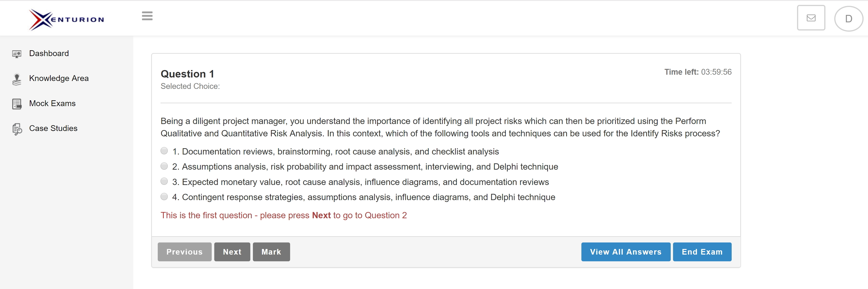Go to Knowledge Area menu item
This screenshot has width=868, height=289.
(x=59, y=78)
